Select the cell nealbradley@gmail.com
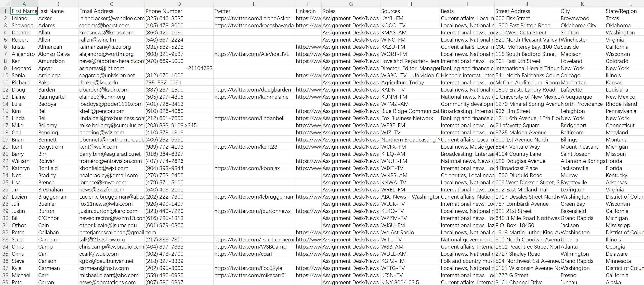 click(x=111, y=175)
